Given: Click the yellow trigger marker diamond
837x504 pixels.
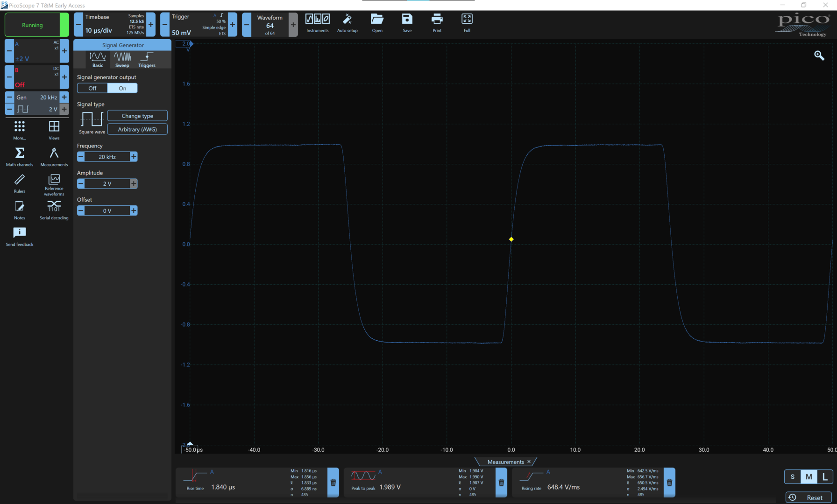Looking at the screenshot, I should tap(511, 239).
